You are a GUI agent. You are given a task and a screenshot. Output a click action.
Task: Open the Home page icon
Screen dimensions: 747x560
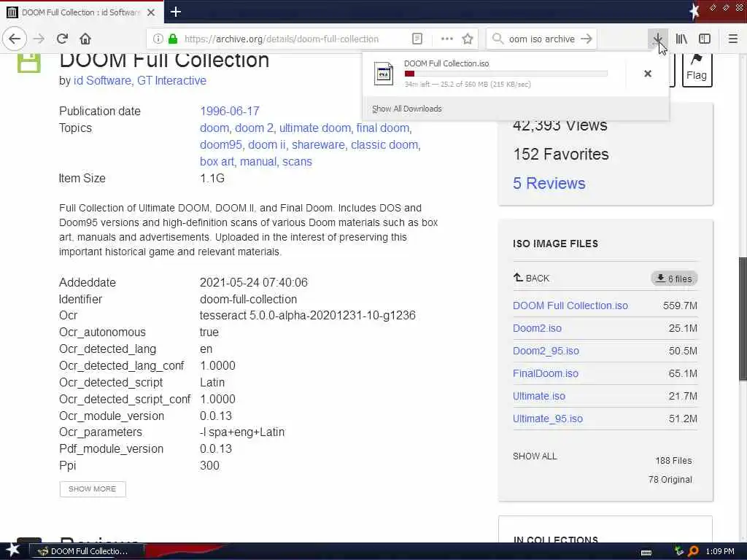coord(85,39)
